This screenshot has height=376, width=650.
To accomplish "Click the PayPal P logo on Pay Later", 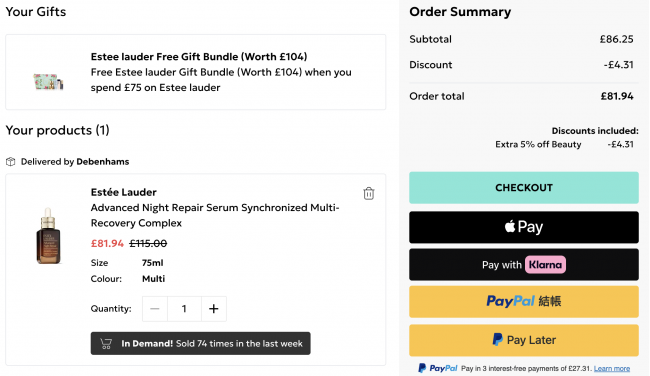I will 497,340.
